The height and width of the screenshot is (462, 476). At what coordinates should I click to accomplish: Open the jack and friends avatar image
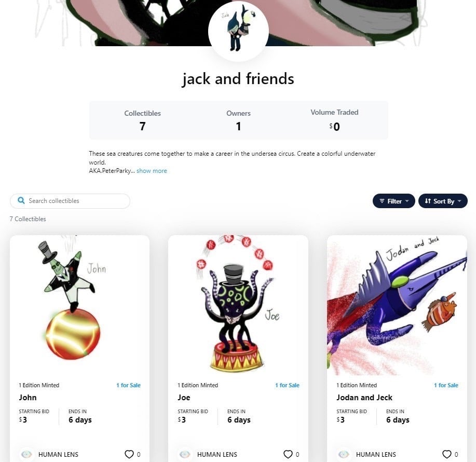coord(238,31)
